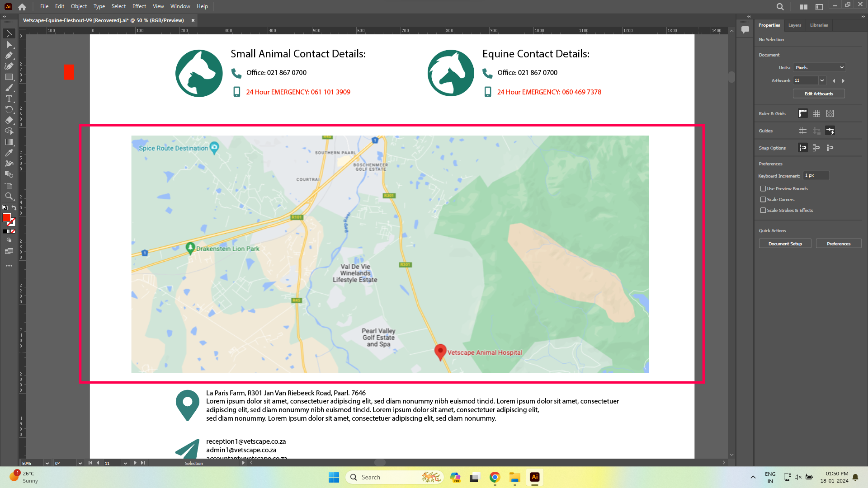Select the Gradient tool
Image resolution: width=868 pixels, height=488 pixels.
[x=9, y=142]
